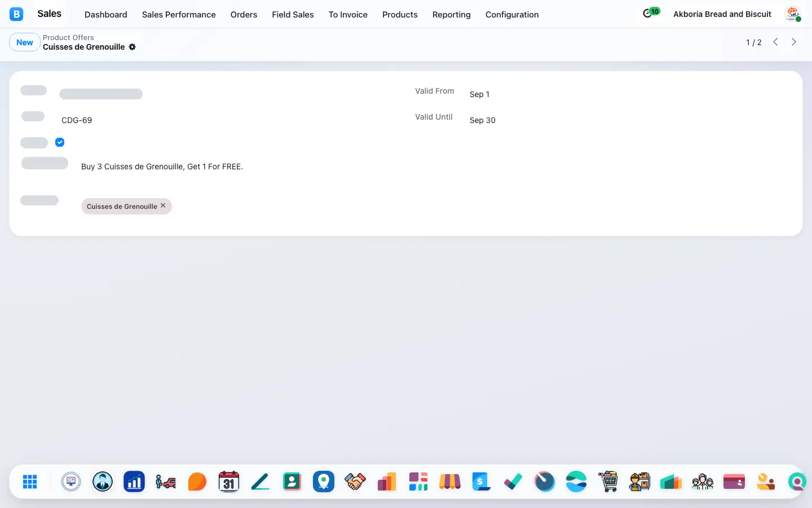Image resolution: width=812 pixels, height=508 pixels.
Task: Open the user avatar menu
Action: [x=793, y=14]
